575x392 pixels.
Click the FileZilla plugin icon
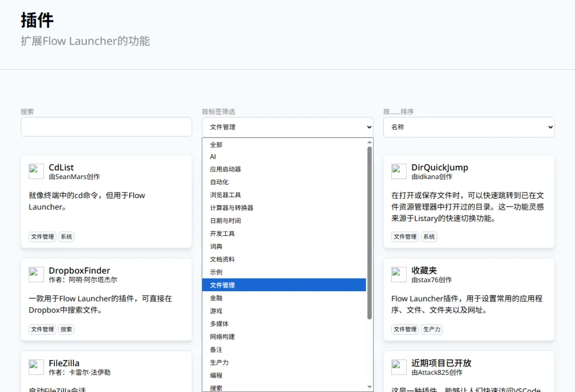(x=36, y=367)
